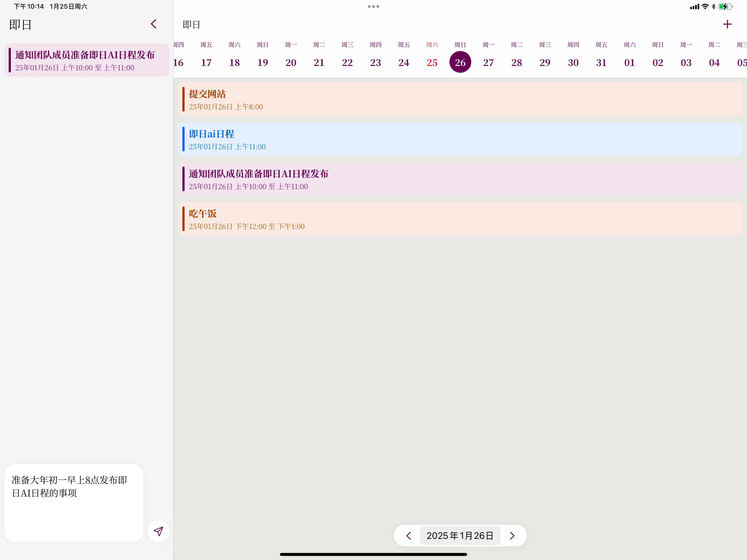Collapse sidebar with the back chevron
Screen dimensions: 747x560
point(154,24)
